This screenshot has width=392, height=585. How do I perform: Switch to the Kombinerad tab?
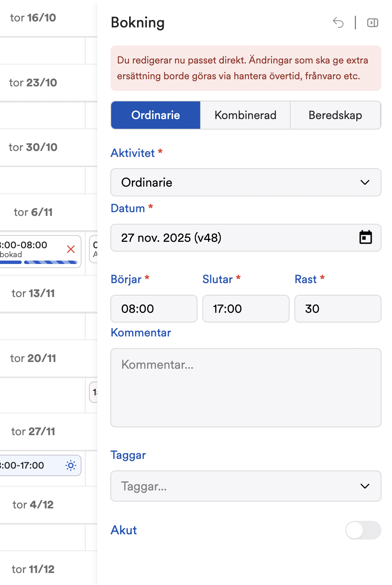point(245,115)
